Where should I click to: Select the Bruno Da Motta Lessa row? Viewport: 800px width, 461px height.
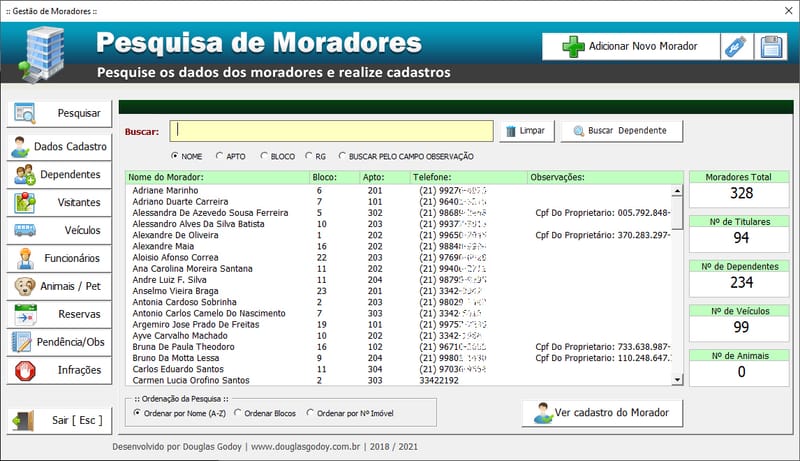pyautogui.click(x=398, y=358)
